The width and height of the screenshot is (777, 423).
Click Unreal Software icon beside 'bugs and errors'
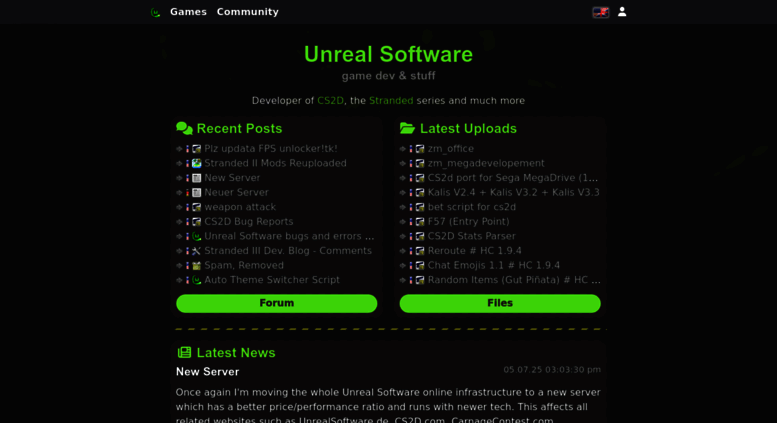197,236
